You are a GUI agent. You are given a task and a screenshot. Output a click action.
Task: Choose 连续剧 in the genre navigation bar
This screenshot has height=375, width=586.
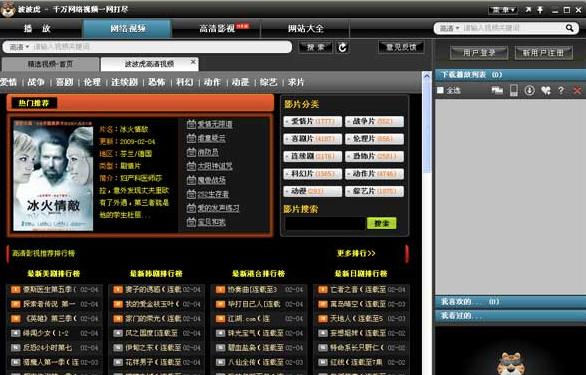click(124, 82)
